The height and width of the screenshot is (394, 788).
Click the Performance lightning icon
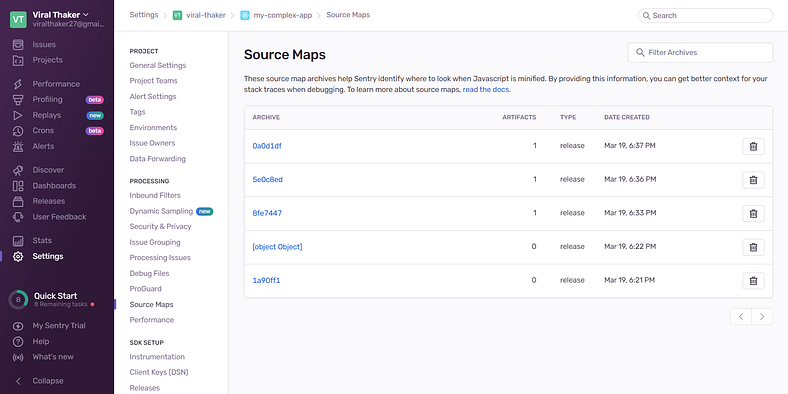point(18,84)
